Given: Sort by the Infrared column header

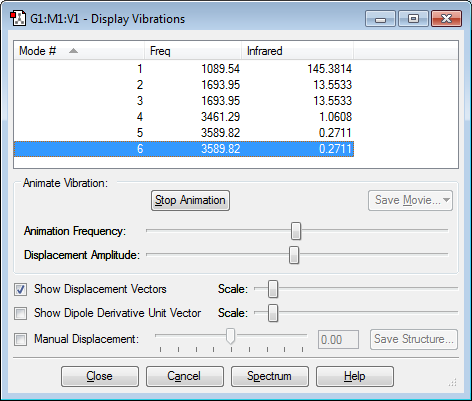Looking at the screenshot, I should click(x=297, y=51).
